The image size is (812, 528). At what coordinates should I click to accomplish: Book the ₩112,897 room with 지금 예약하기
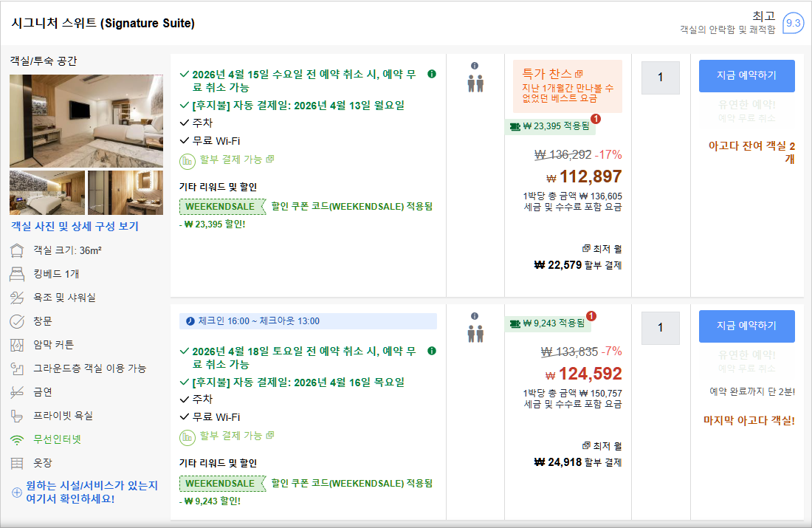tap(746, 75)
